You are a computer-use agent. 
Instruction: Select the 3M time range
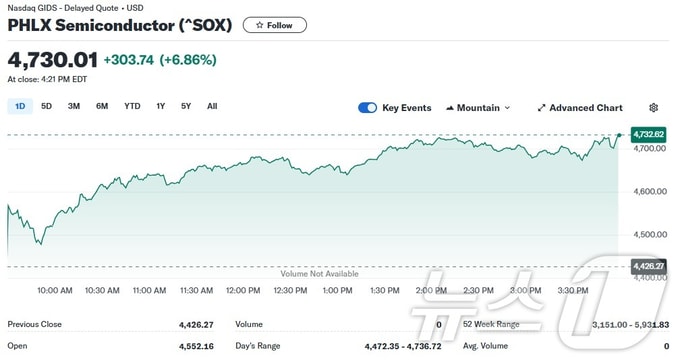[x=74, y=106]
